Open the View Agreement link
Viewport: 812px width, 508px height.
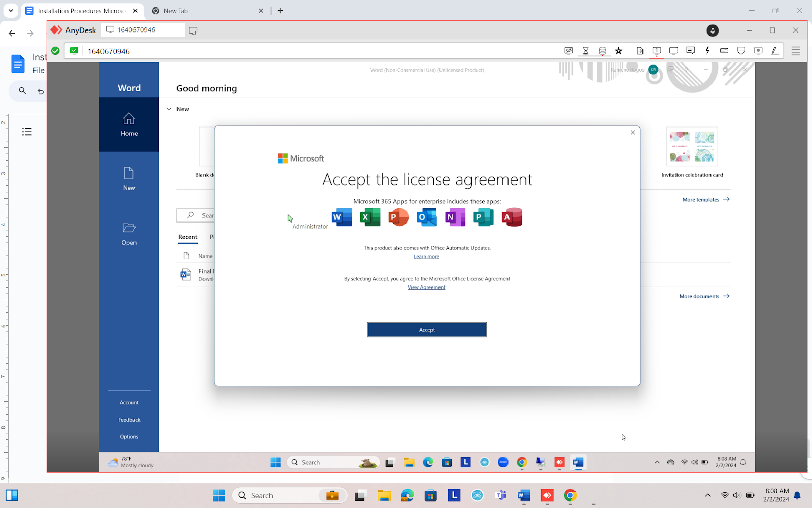pos(426,288)
